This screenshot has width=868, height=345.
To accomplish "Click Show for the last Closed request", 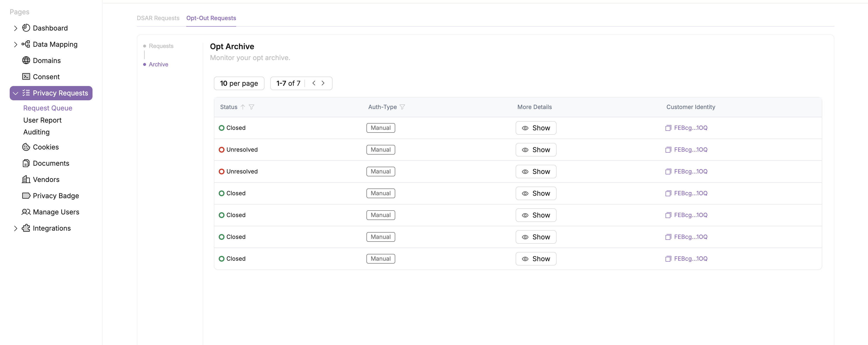I will 535,258.
